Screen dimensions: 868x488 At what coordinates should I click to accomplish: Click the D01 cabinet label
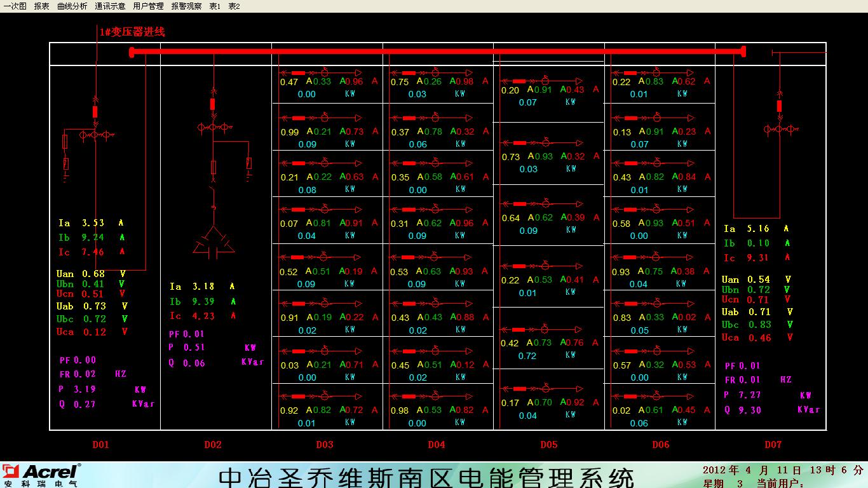pyautogui.click(x=101, y=445)
